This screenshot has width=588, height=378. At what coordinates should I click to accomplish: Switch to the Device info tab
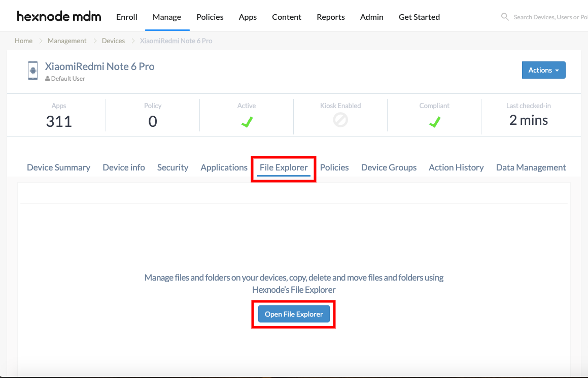(x=124, y=167)
